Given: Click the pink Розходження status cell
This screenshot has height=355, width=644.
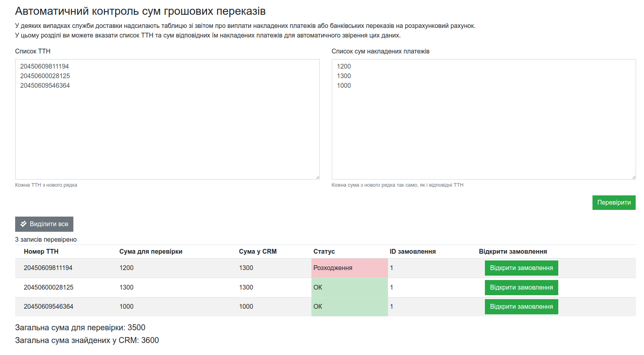Looking at the screenshot, I should (349, 268).
